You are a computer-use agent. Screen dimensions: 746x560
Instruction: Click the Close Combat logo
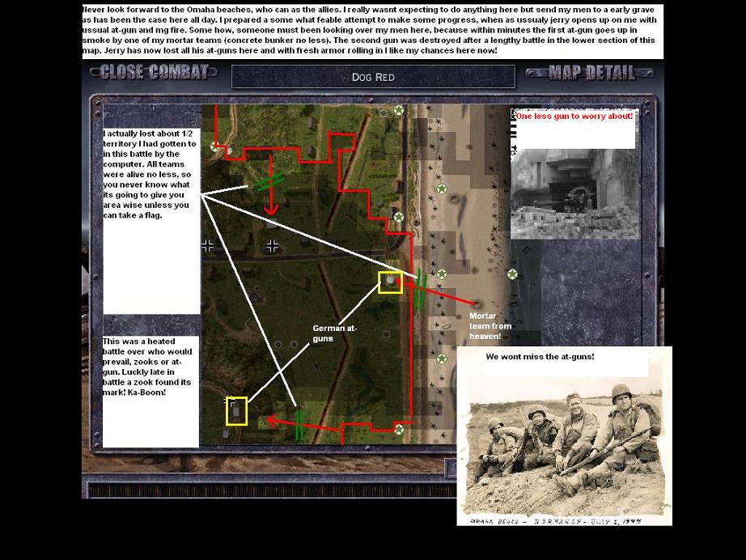(155, 72)
